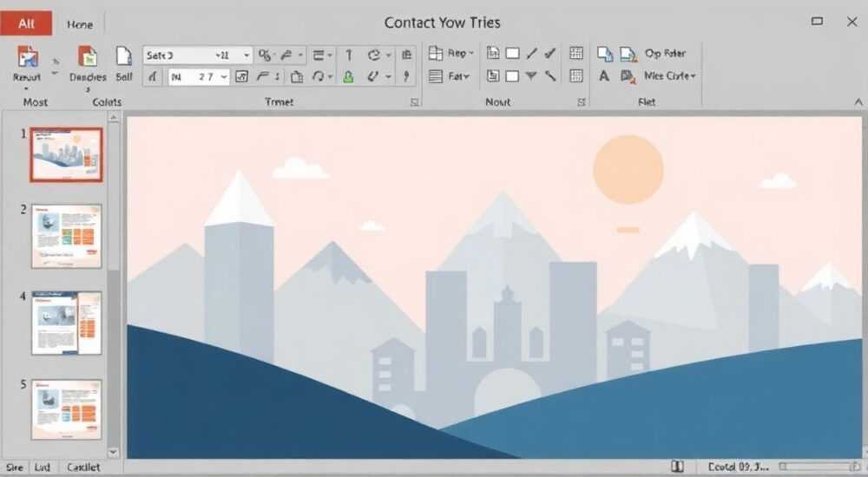Click the pin icon in Trmet group
Viewport: 868px width, 477px height.
407,76
